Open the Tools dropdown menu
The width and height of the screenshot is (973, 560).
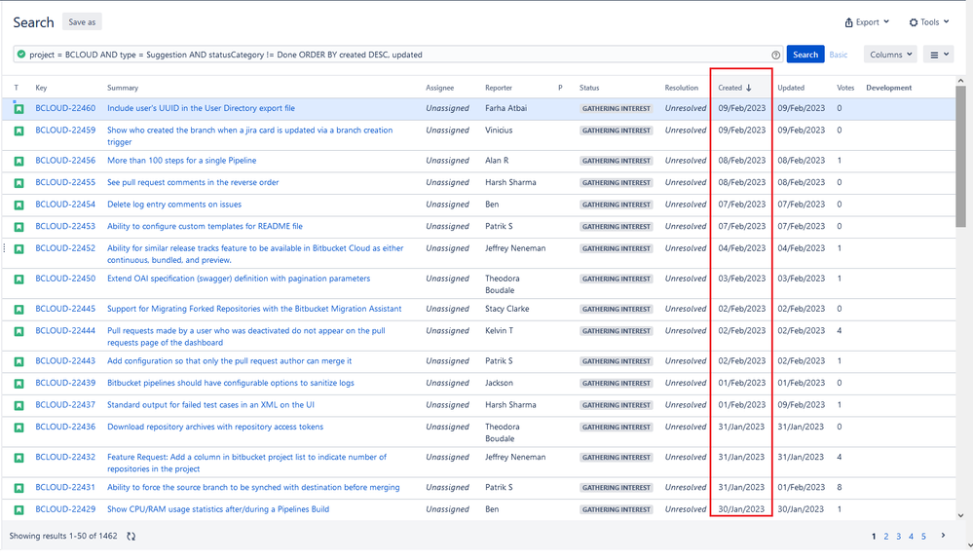[x=929, y=22]
